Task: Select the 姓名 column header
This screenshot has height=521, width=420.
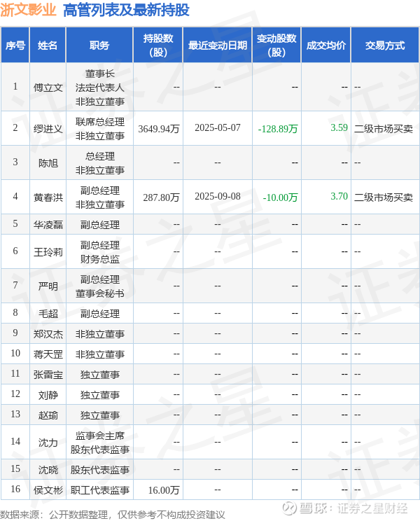Action: [48, 46]
